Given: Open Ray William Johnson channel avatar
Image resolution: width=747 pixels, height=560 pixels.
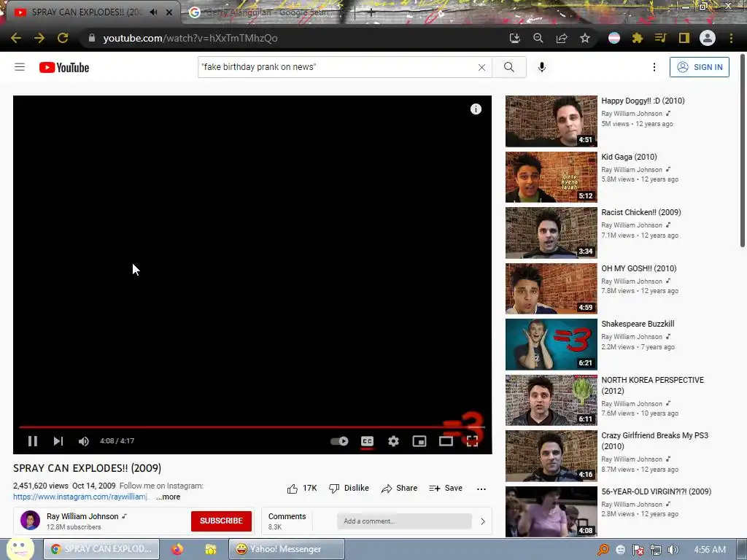Looking at the screenshot, I should (30, 521).
